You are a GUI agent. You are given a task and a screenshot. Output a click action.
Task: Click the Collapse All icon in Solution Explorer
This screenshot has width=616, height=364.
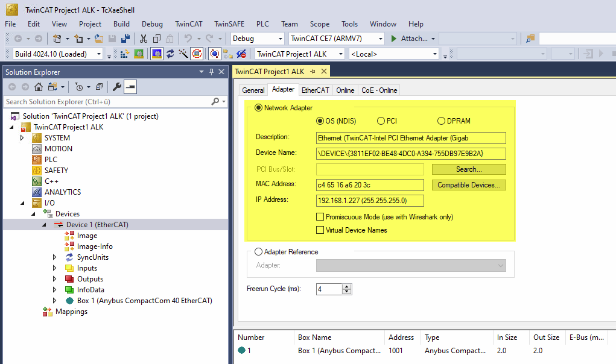(99, 87)
